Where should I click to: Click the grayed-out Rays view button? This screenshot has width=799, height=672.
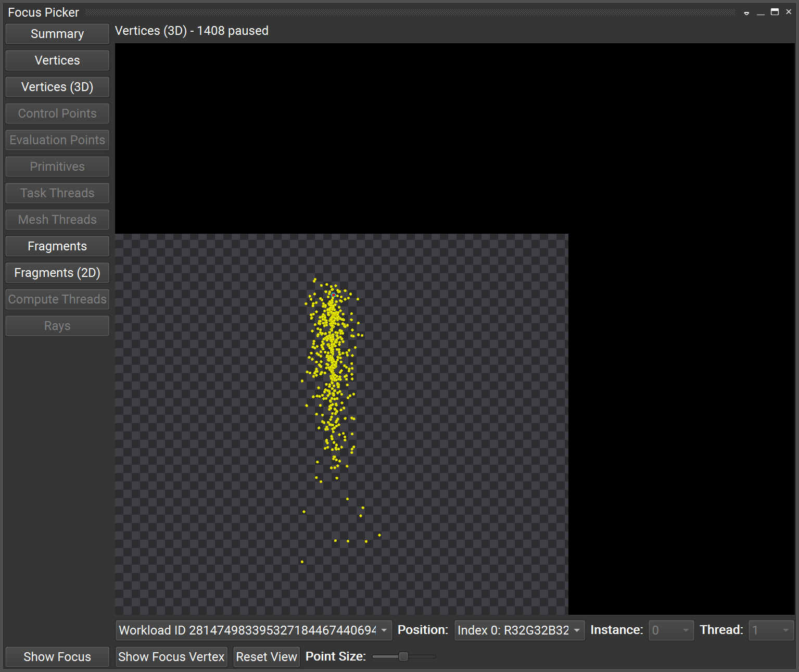coord(57,325)
